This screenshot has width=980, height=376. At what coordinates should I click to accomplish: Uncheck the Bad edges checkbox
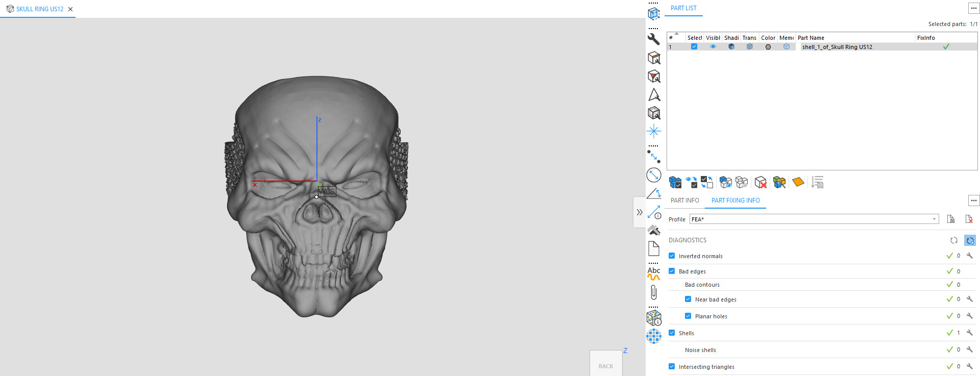click(x=672, y=271)
